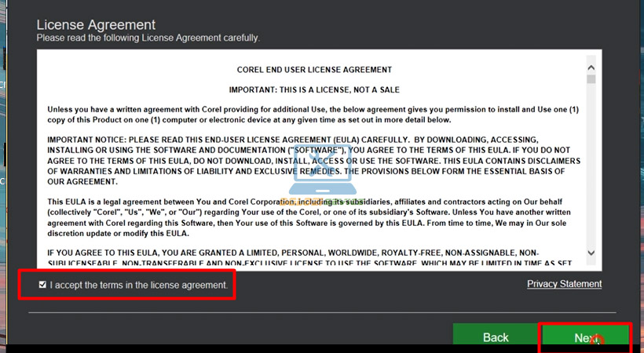Viewport: 644px width, 353px height.
Task: Click paragraph beginning 'This EULA is a legal'
Action: click(314, 217)
